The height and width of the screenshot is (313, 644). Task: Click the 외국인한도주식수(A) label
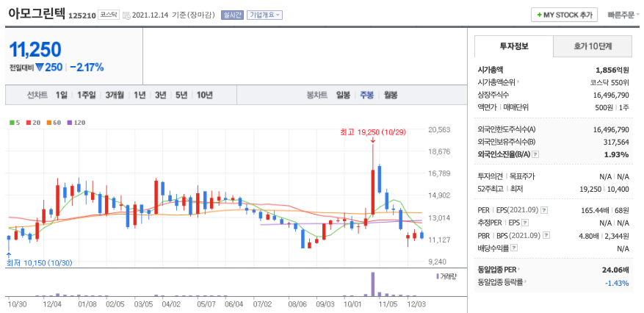(507, 129)
